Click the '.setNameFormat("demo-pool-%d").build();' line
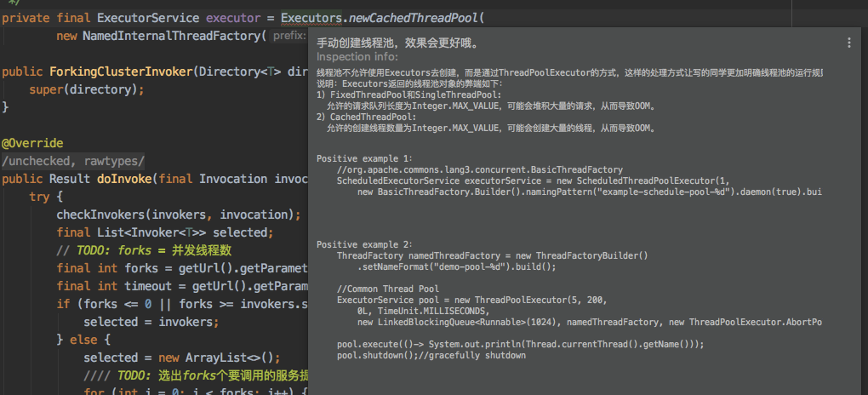 point(456,266)
